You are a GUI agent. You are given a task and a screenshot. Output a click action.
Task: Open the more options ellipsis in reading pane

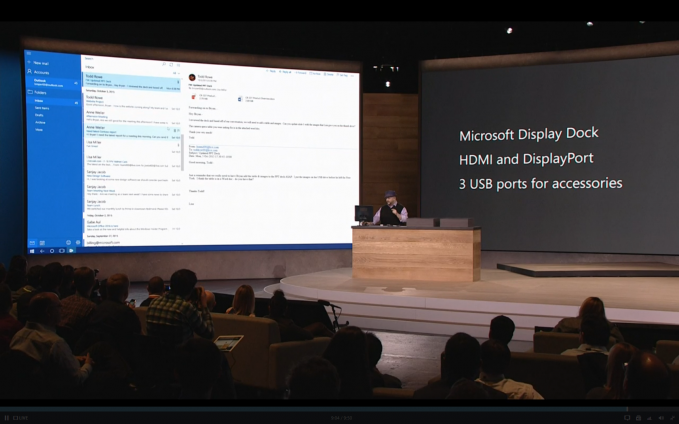coord(353,76)
